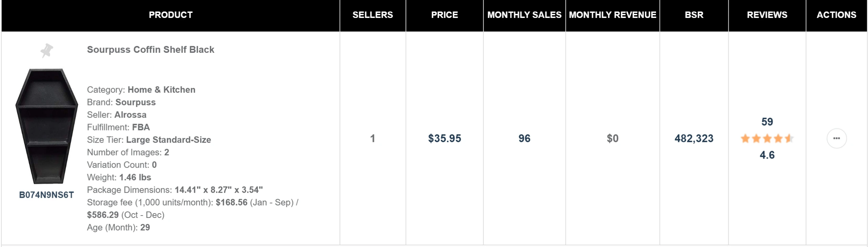Open the B074N9NS6T ASIN link
The height and width of the screenshot is (247, 868).
pyautogui.click(x=46, y=195)
